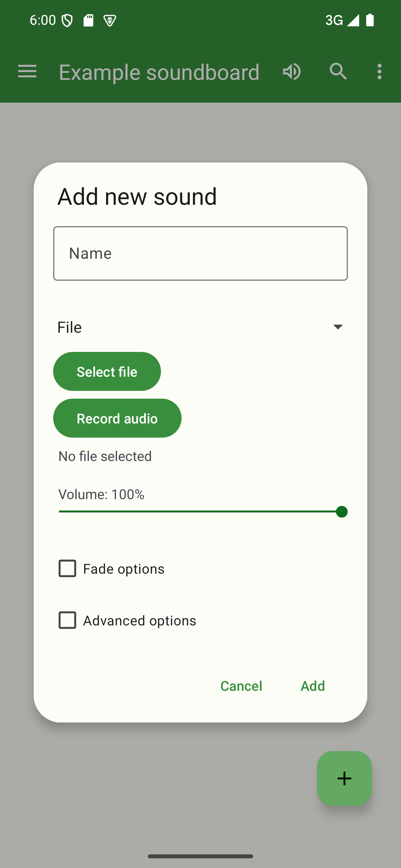The width and height of the screenshot is (401, 868).
Task: Tap the Example soundboard title
Action: pos(159,72)
